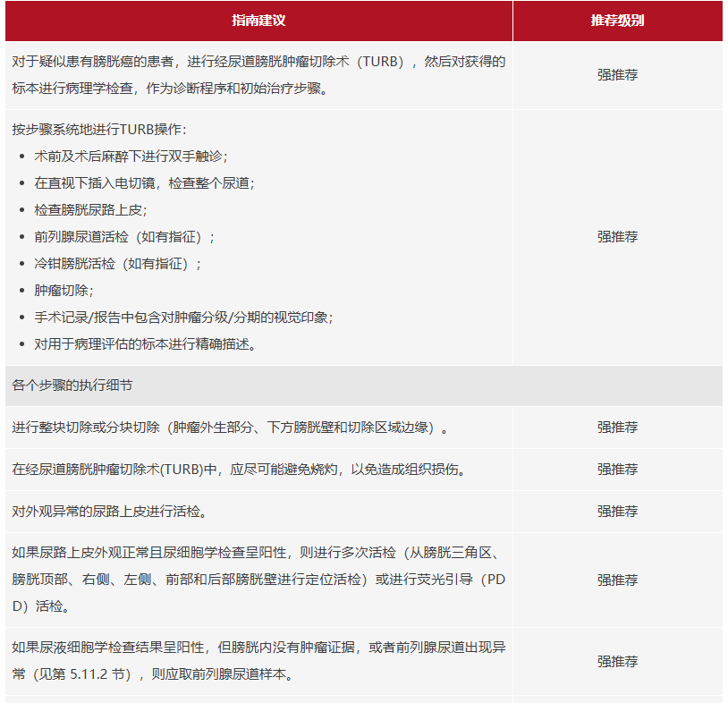Select the row "对外观异常的尿路上皮进行活检"

pos(109,512)
